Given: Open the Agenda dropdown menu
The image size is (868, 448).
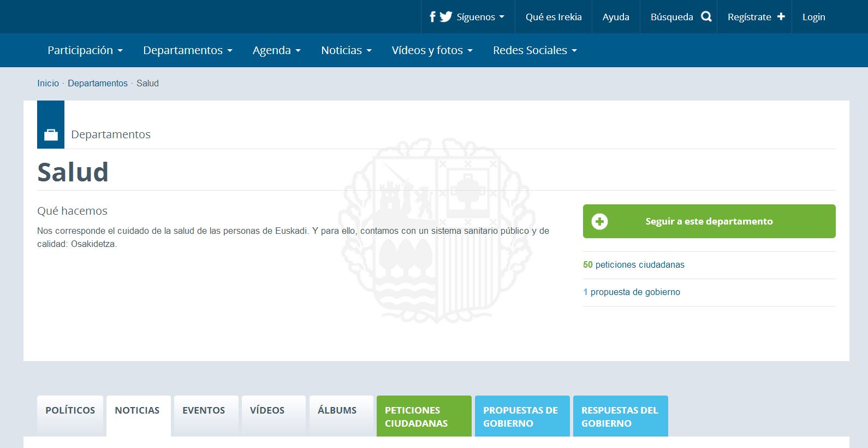Looking at the screenshot, I should pyautogui.click(x=276, y=50).
